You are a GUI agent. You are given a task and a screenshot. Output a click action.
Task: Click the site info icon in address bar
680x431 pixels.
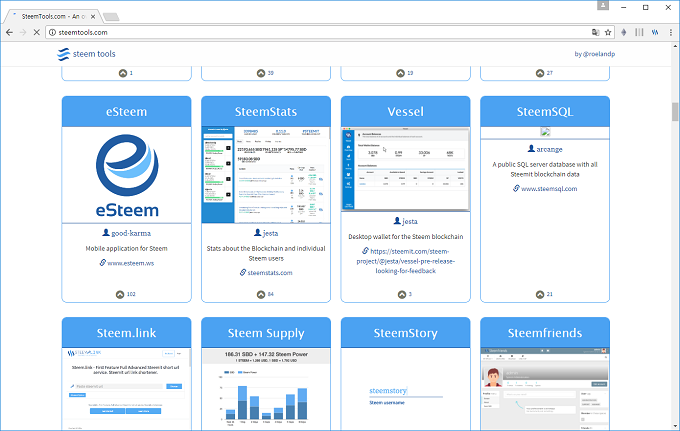pos(52,33)
